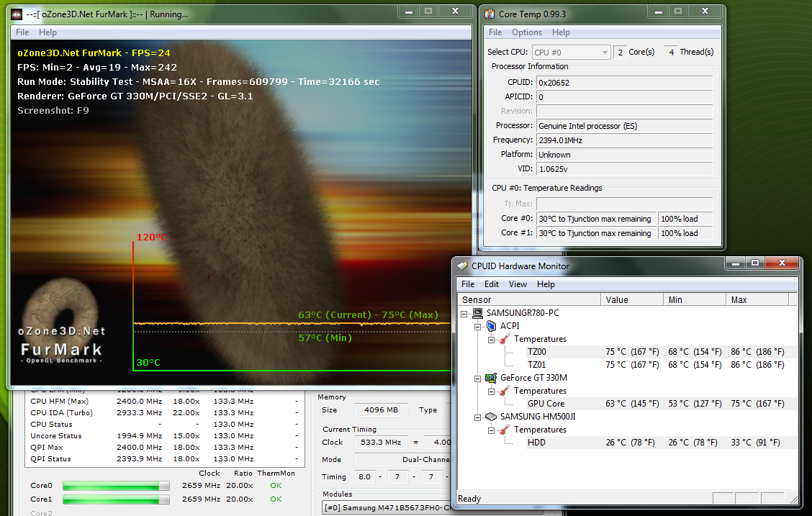Click the Platform field Unknown
This screenshot has height=516, width=812.
625,155
